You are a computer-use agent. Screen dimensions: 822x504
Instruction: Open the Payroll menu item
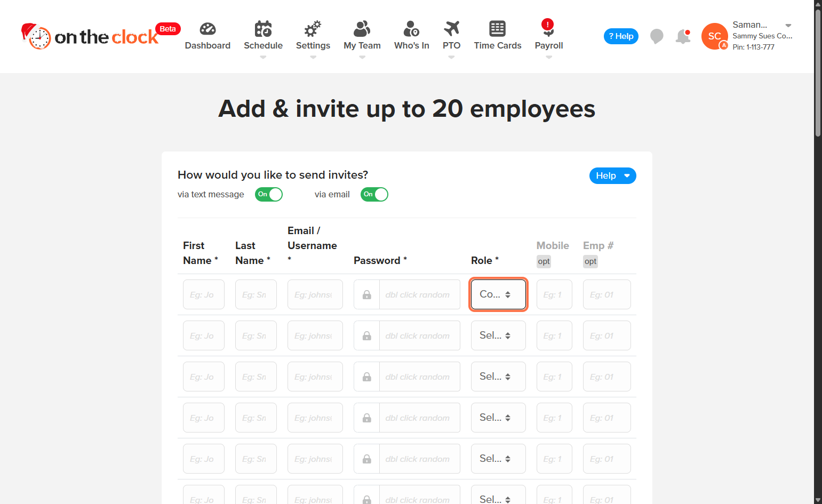pyautogui.click(x=548, y=36)
